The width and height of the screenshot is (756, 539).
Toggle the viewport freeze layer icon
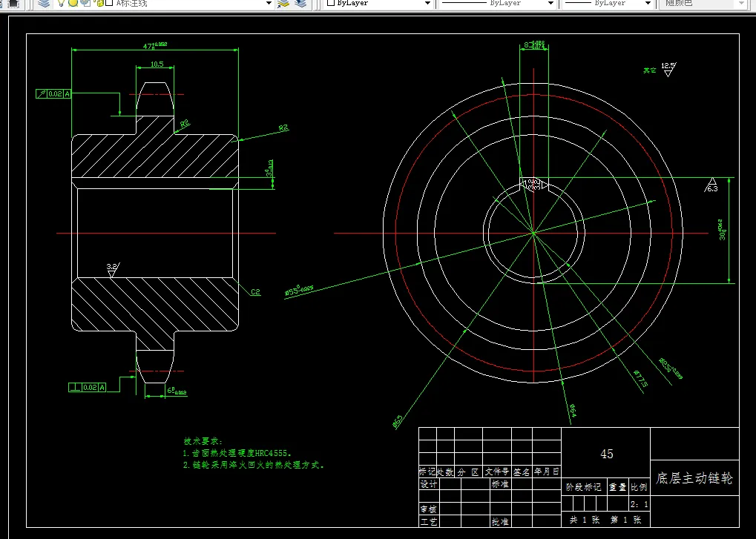(85, 3)
